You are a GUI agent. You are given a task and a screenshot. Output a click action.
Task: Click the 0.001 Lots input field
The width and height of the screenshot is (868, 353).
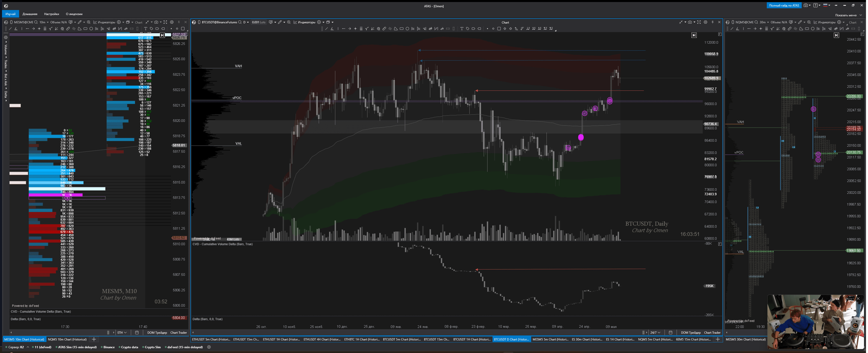tap(259, 22)
